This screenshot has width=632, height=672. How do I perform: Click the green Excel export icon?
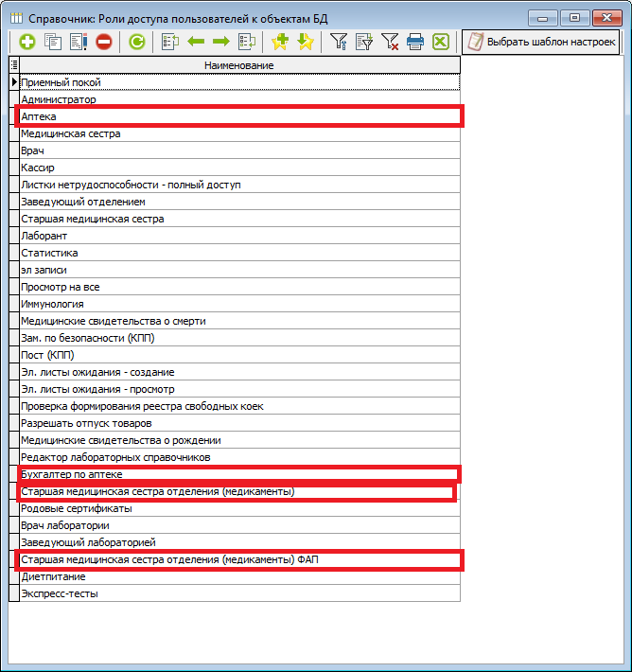point(441,42)
